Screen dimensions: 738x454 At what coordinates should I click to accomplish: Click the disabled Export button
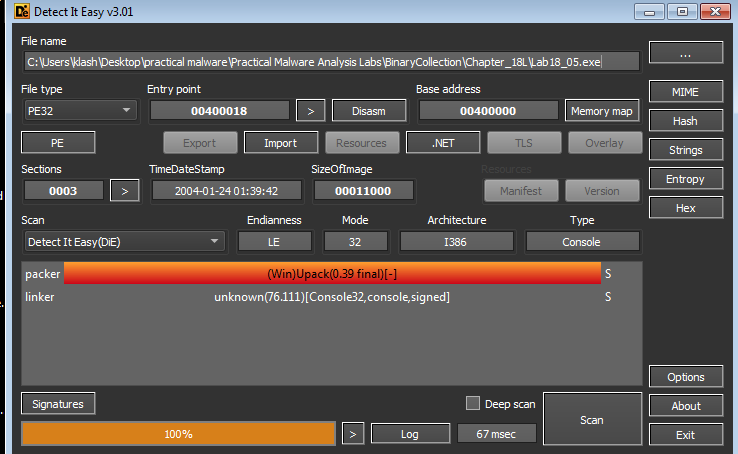[200, 143]
